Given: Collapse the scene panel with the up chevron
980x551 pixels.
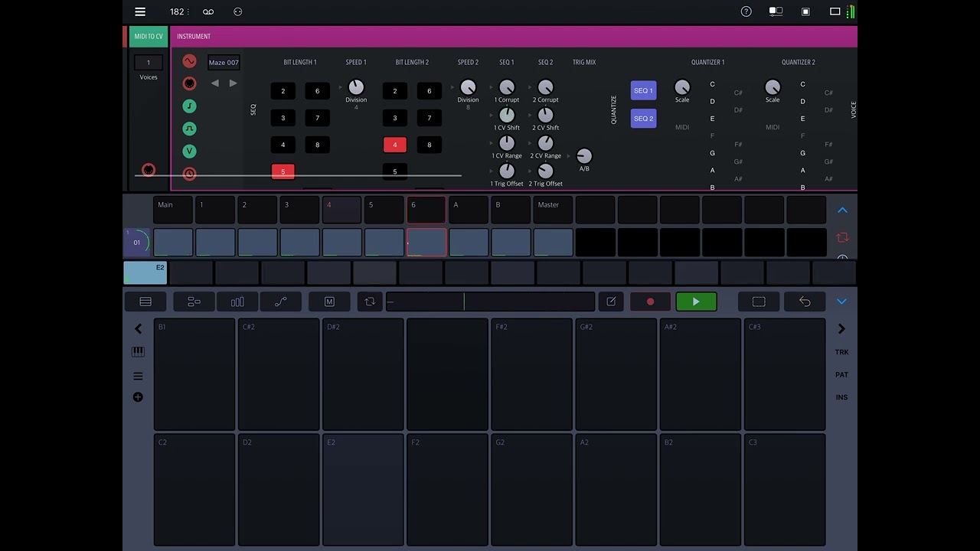Looking at the screenshot, I should point(842,210).
